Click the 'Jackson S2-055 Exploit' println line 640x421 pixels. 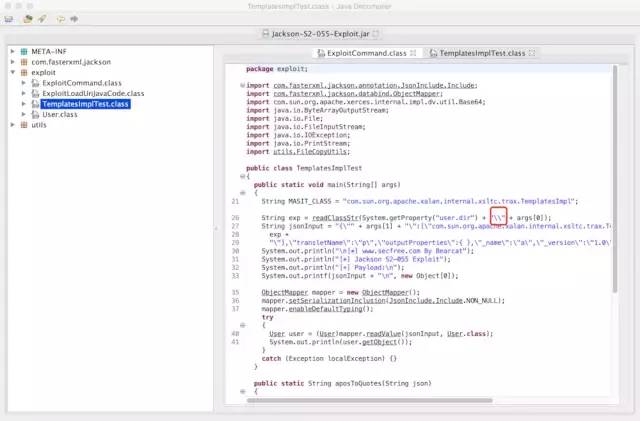(x=356, y=259)
